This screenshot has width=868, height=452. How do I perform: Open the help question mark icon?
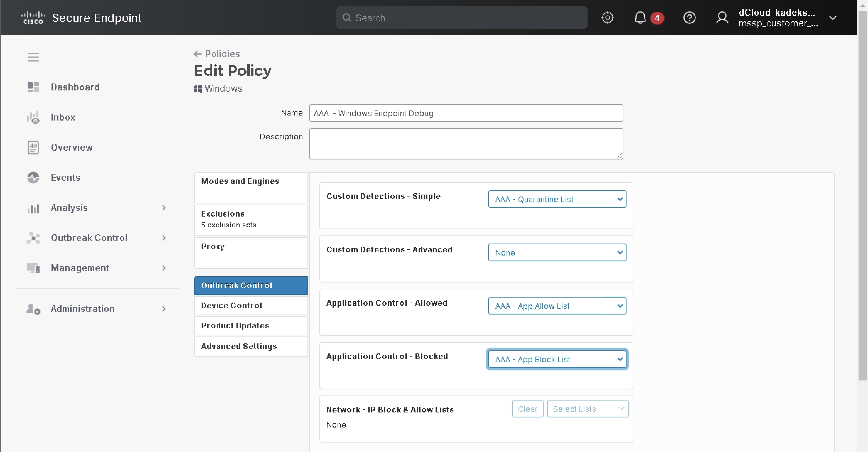(x=689, y=18)
